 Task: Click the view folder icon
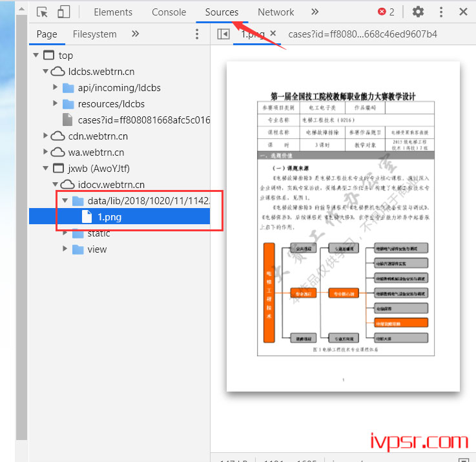click(x=78, y=249)
